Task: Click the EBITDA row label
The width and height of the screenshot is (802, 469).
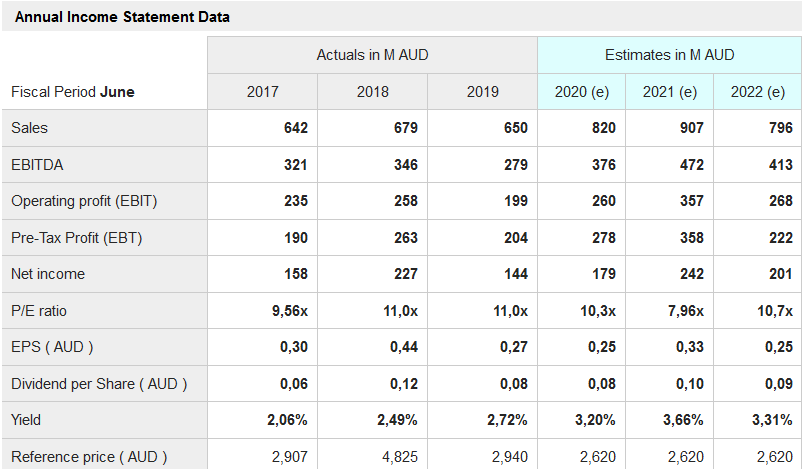Action: (37, 164)
